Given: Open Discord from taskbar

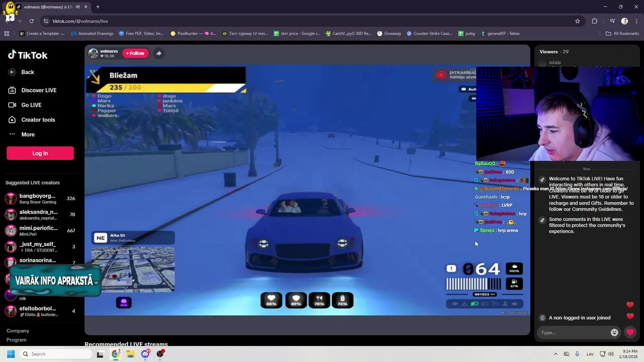Looking at the screenshot, I should click(145, 354).
